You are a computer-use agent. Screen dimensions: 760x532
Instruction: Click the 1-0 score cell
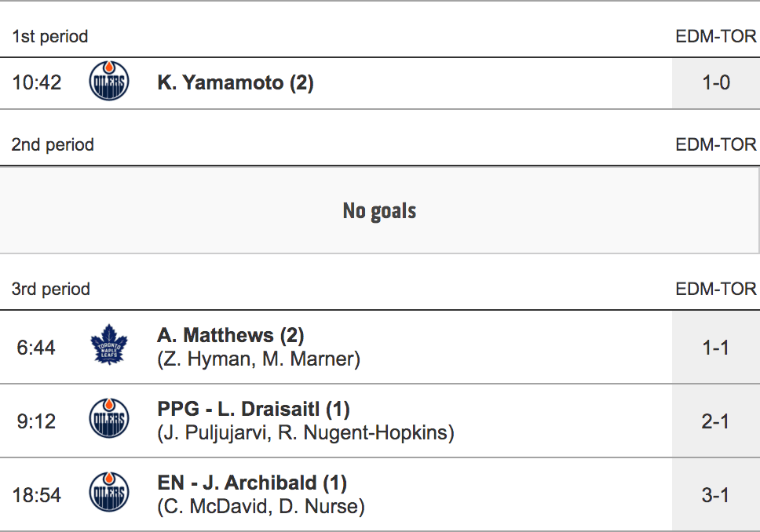click(715, 82)
